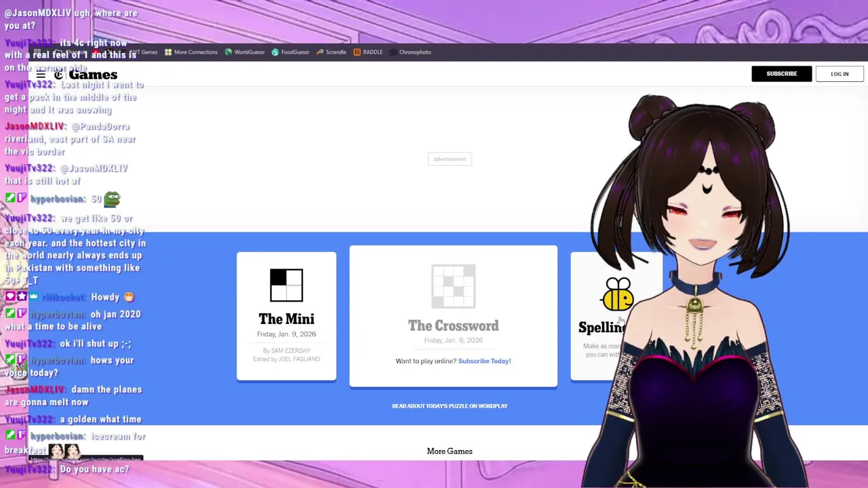
Task: Open the NYT Games bookmark
Action: coord(139,52)
